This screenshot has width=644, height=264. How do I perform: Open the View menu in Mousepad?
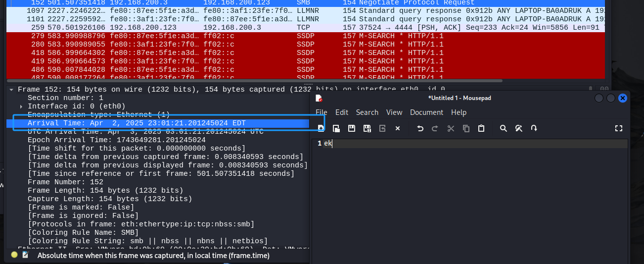(x=394, y=112)
